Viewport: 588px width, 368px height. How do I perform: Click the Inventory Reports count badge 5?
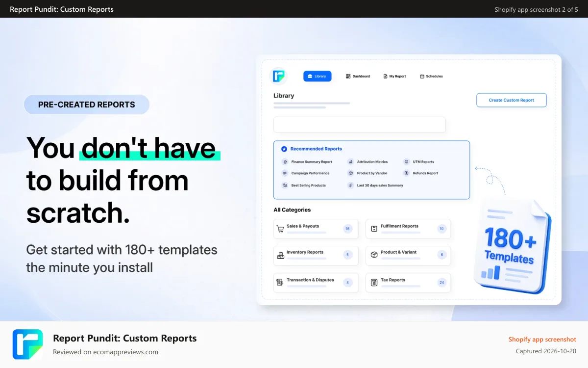pyautogui.click(x=347, y=255)
